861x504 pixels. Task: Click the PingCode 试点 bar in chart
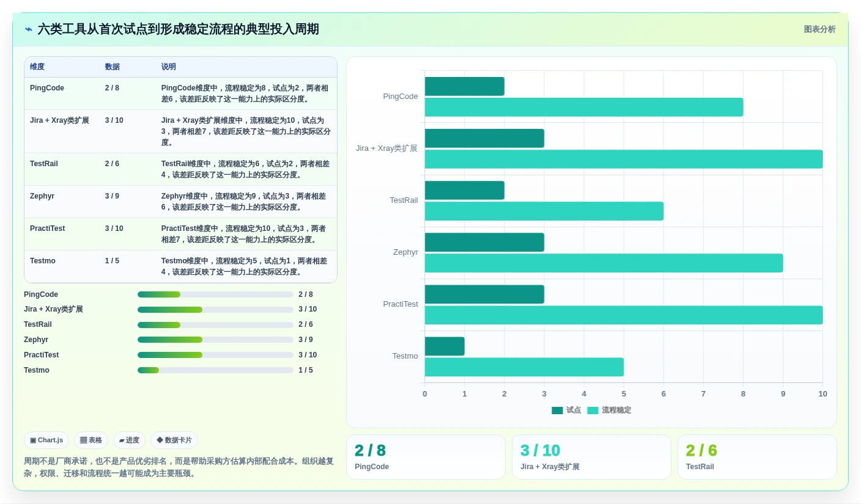465,86
